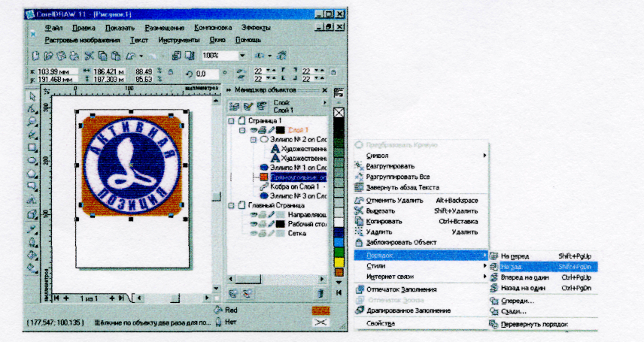Open the Undo history dropdown arrow

pos(141,56)
